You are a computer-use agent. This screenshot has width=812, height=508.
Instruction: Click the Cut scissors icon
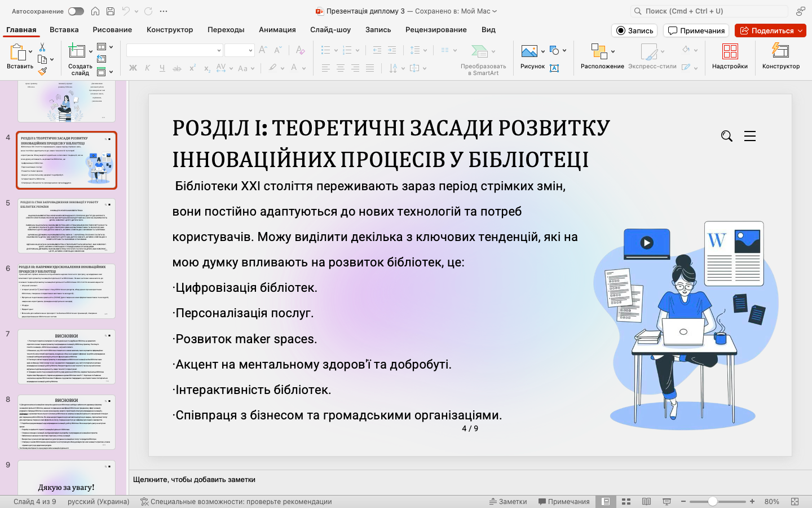click(42, 47)
